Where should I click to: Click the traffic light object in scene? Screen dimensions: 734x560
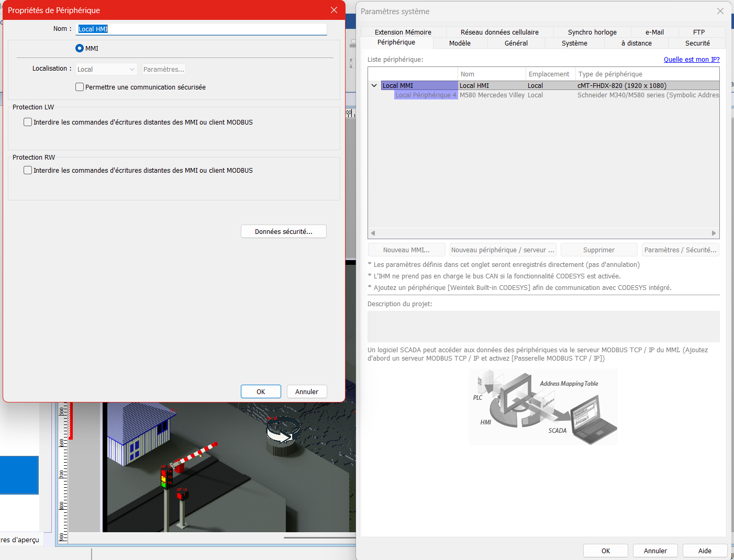(164, 478)
